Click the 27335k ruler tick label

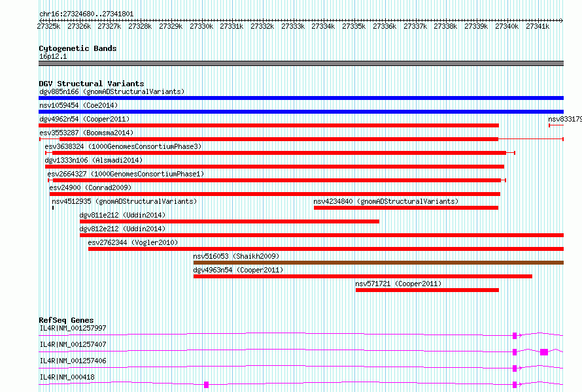(354, 26)
